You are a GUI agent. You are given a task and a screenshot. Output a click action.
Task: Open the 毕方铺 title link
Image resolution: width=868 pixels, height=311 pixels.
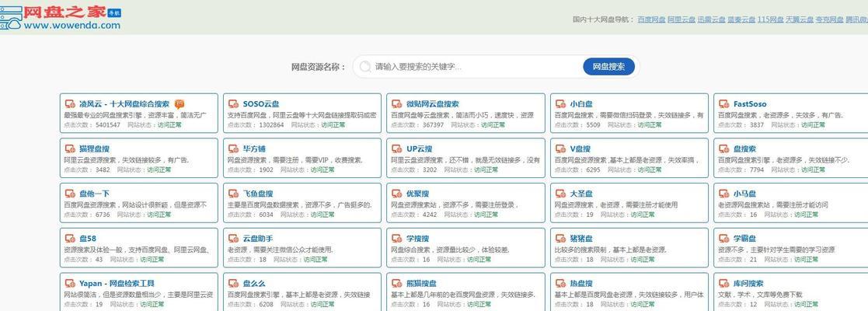pyautogui.click(x=254, y=149)
